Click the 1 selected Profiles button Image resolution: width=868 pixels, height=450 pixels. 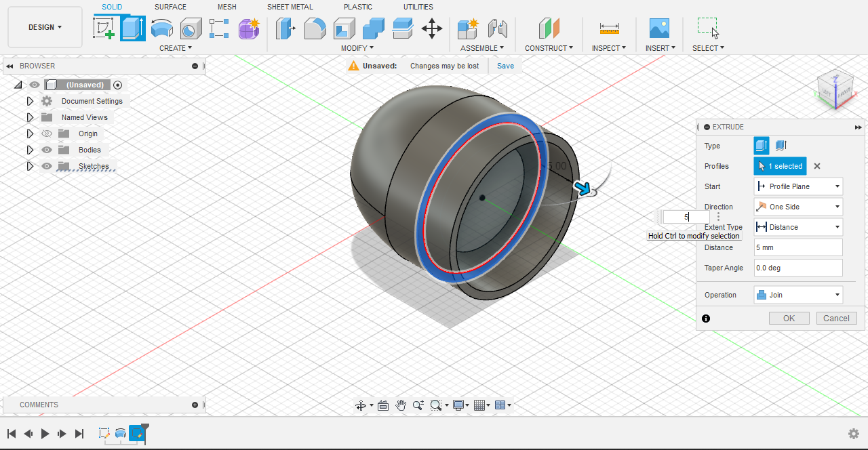coord(780,166)
